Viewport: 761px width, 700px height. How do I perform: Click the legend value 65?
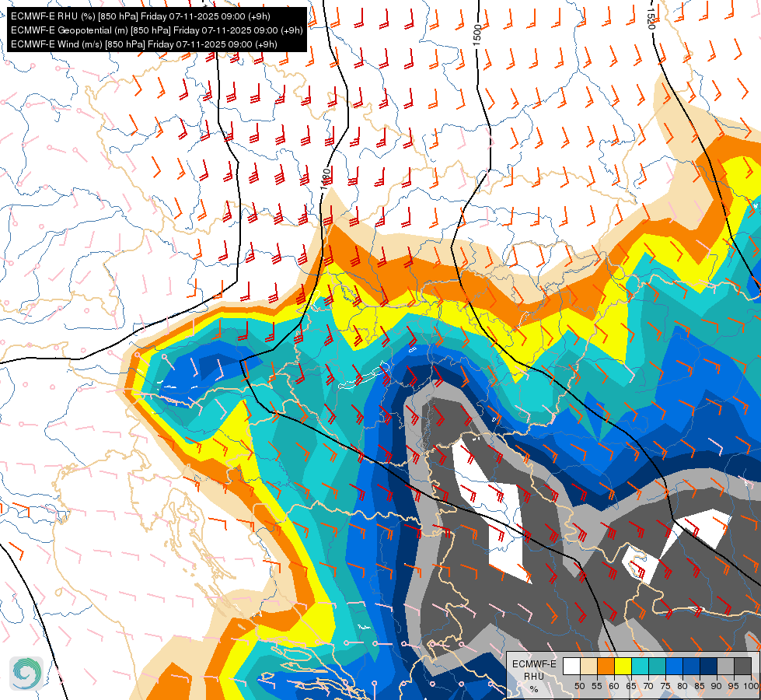click(x=631, y=686)
